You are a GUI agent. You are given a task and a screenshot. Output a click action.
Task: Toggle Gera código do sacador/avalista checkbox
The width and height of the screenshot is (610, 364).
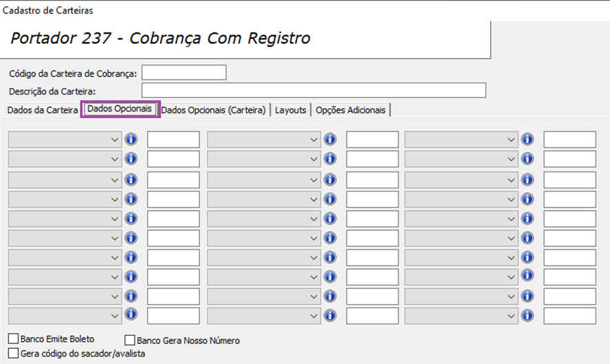pyautogui.click(x=13, y=353)
